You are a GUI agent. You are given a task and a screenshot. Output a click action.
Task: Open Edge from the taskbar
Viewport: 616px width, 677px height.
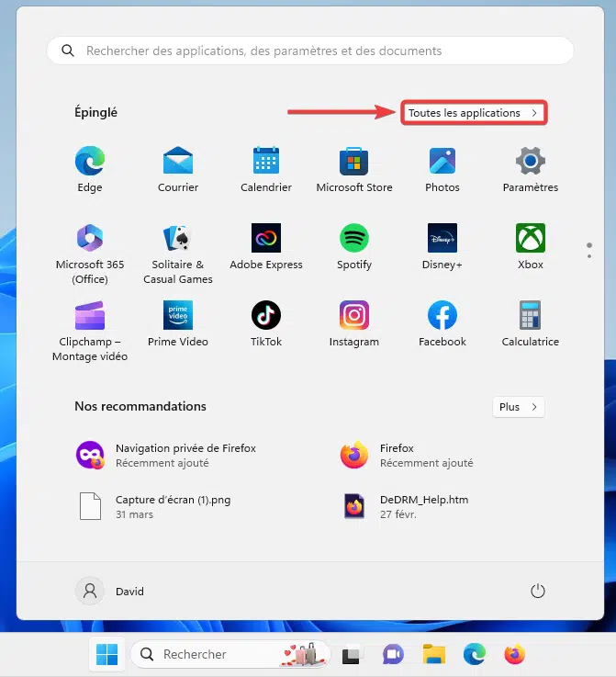[474, 655]
